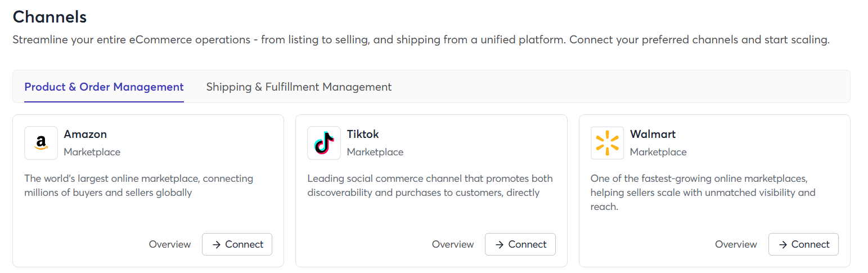This screenshot has height=273, width=868.
Task: Click the Amazon description text
Action: pos(138,186)
